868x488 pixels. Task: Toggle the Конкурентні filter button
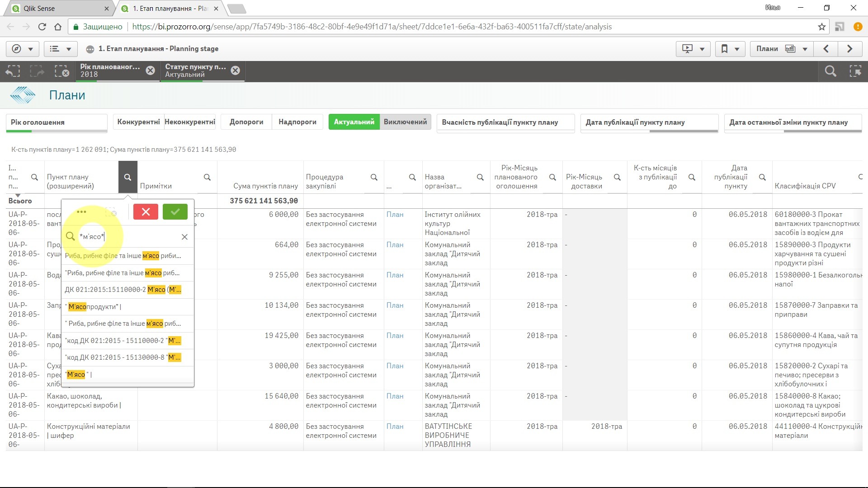pyautogui.click(x=138, y=122)
